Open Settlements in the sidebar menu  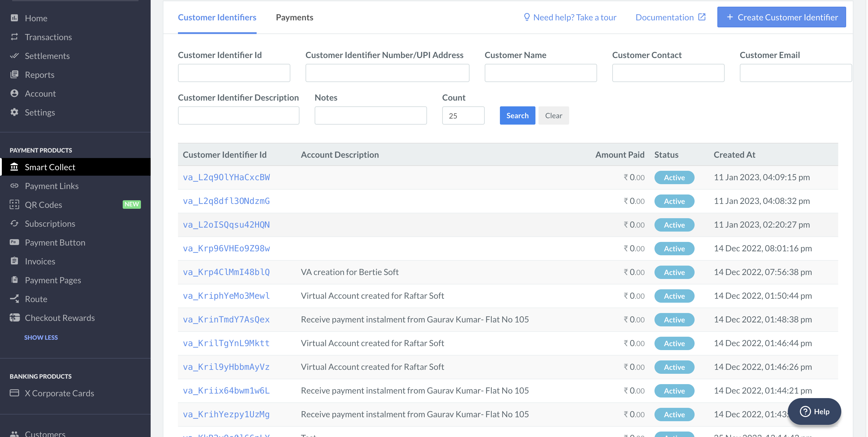tap(47, 56)
